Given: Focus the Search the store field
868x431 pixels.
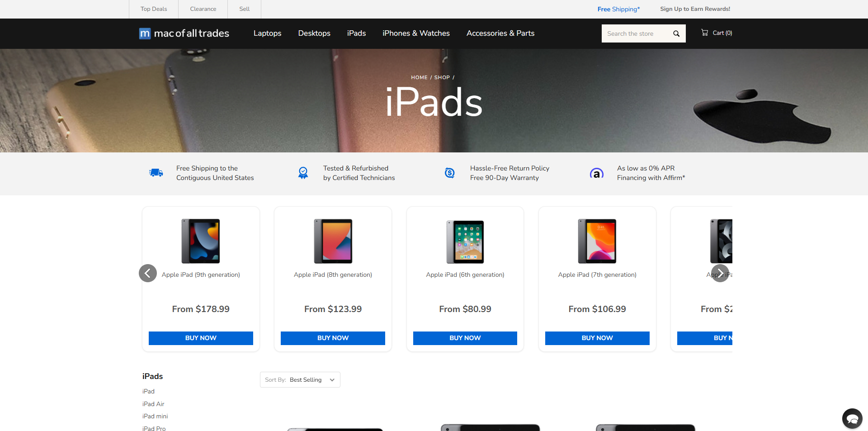Looking at the screenshot, I should click(x=635, y=33).
